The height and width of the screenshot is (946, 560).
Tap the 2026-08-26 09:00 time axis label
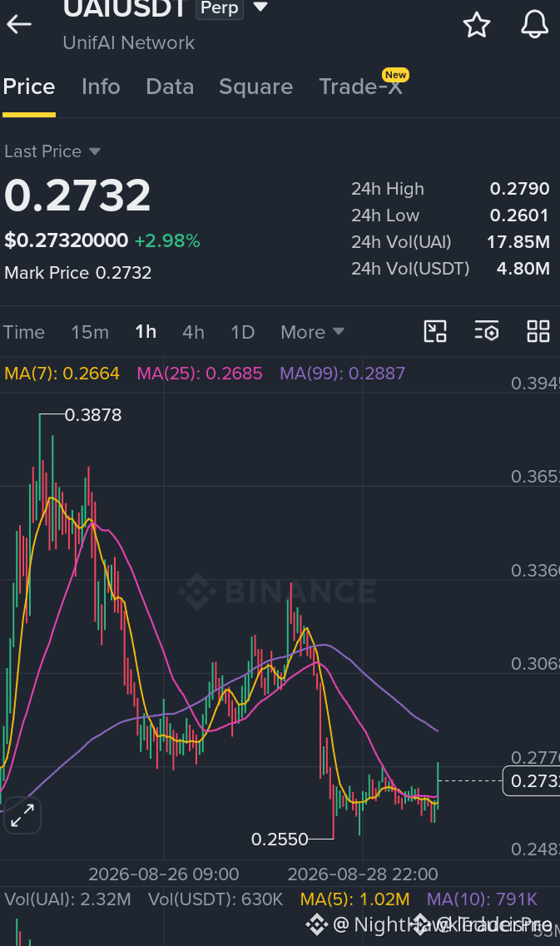click(164, 874)
